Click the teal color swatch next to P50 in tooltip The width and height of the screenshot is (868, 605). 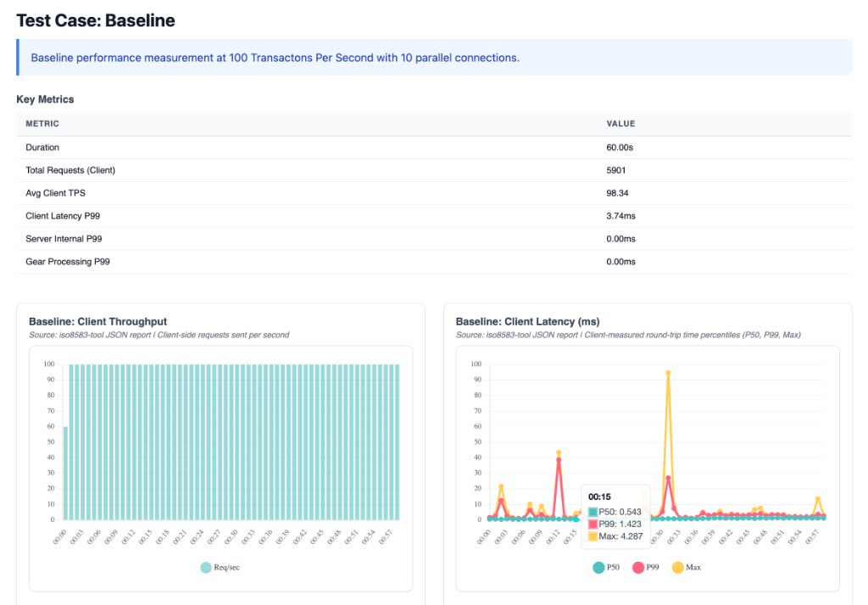[x=592, y=513]
